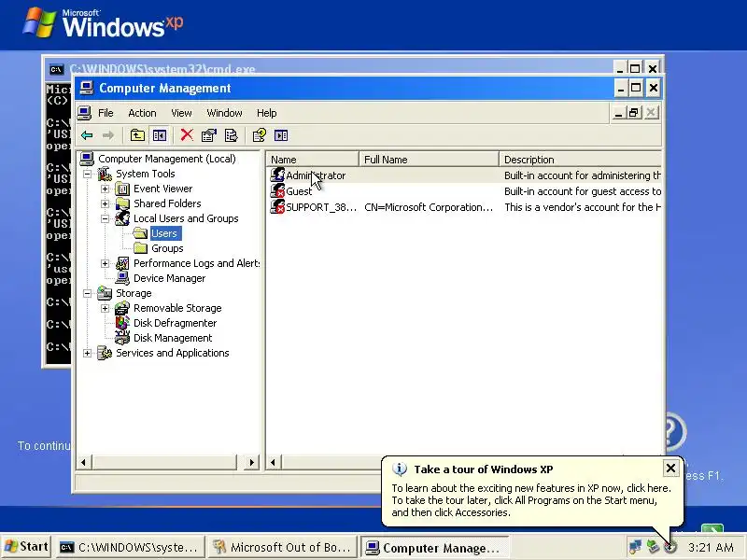Expand Services and Applications node
The height and width of the screenshot is (560, 747).
87,353
